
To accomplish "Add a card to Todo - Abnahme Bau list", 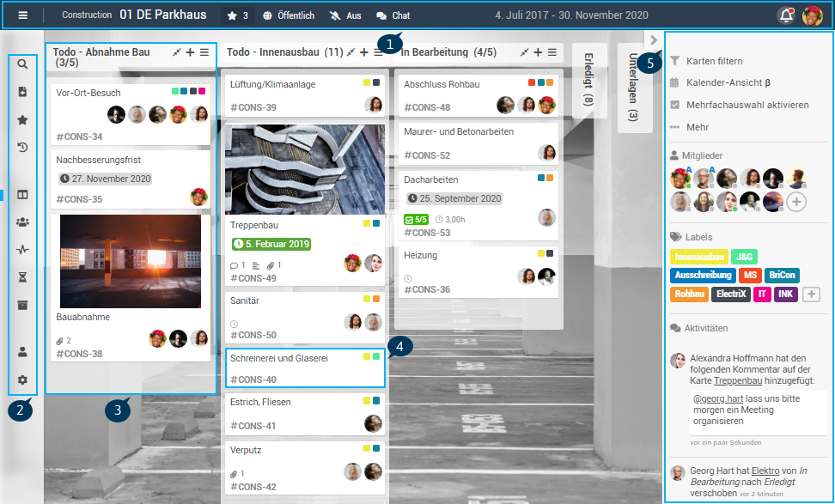I will click(190, 52).
